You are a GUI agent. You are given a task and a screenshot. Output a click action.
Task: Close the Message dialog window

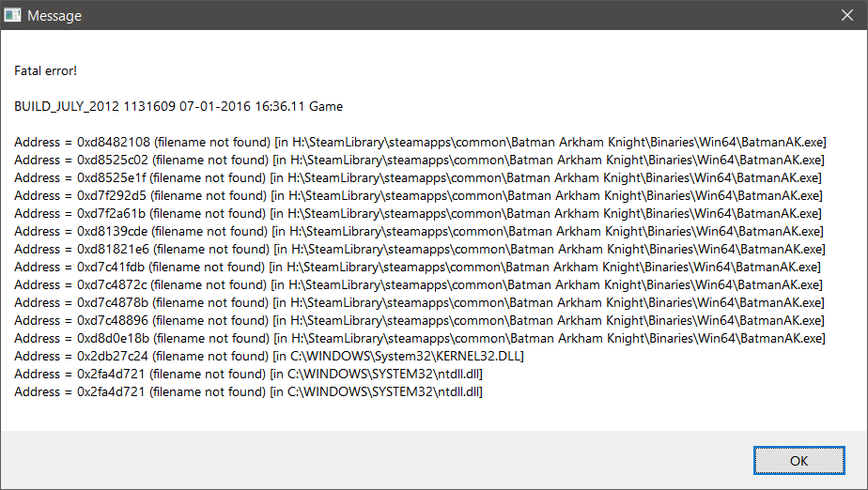(845, 15)
